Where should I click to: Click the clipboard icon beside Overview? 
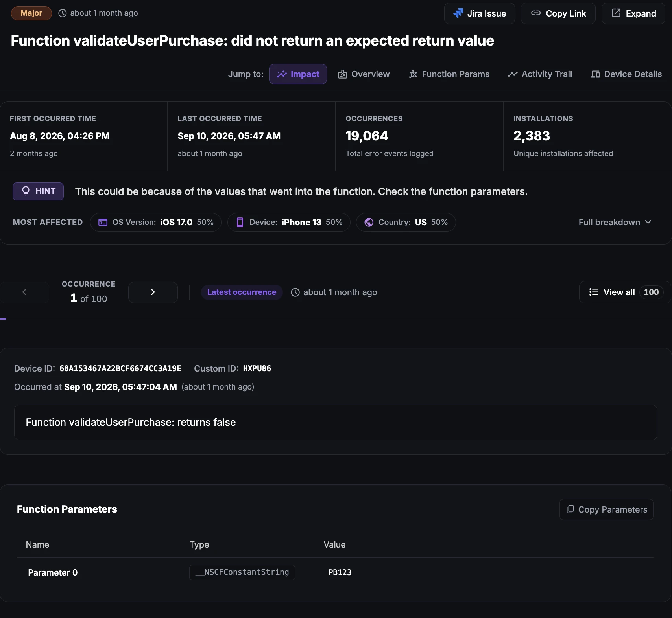(342, 74)
